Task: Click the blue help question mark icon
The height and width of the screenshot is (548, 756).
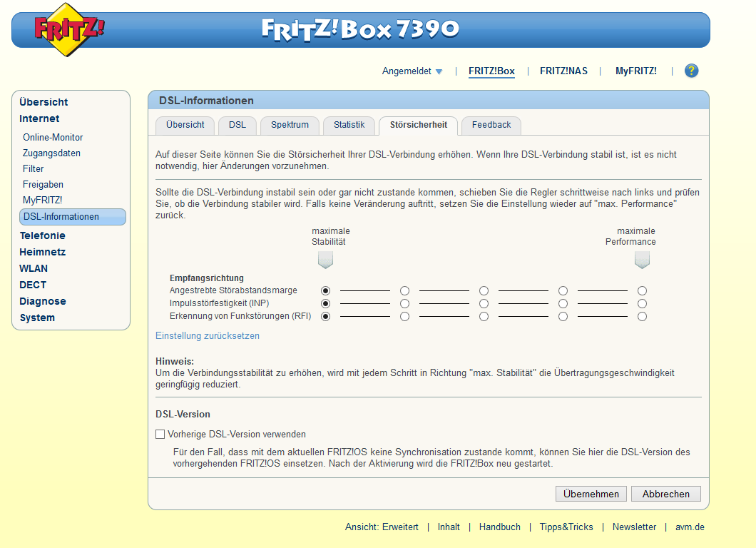Action: 691,71
